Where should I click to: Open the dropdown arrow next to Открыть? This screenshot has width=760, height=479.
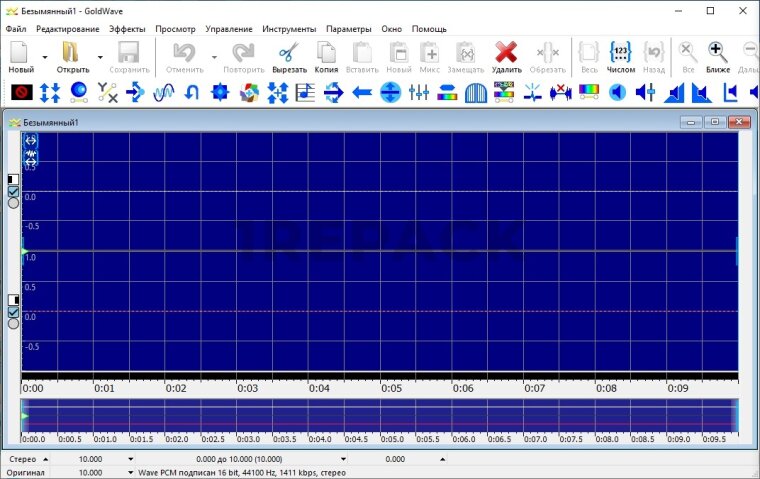[x=100, y=58]
